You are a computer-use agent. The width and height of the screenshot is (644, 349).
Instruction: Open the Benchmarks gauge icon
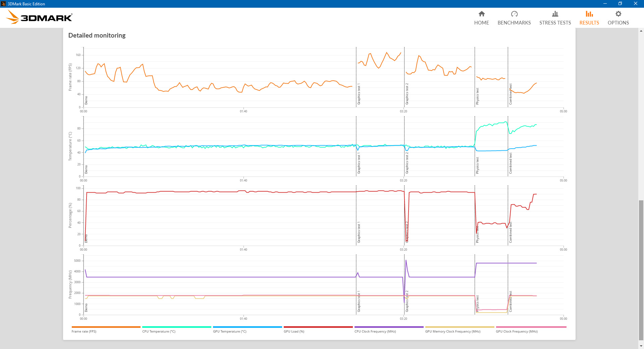[x=514, y=14]
